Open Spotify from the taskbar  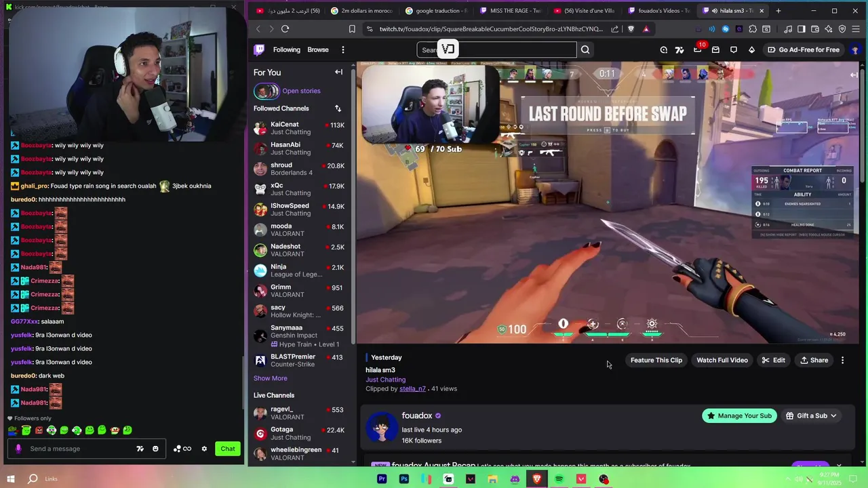click(x=559, y=479)
